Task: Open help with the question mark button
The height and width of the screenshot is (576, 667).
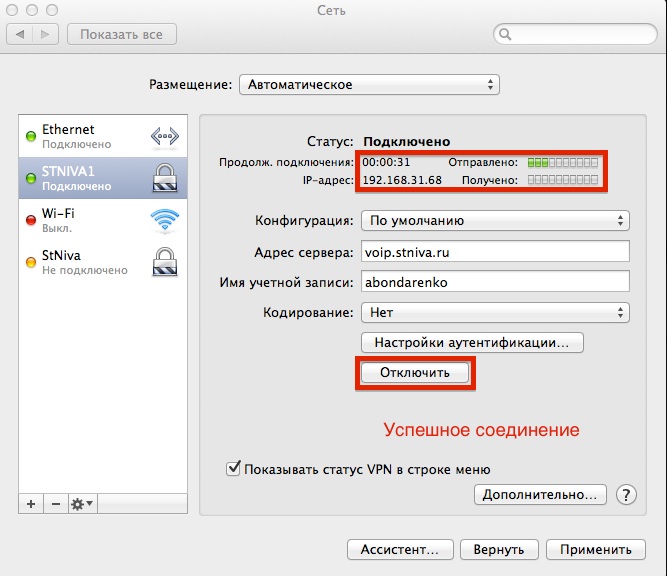Action: coord(627,494)
